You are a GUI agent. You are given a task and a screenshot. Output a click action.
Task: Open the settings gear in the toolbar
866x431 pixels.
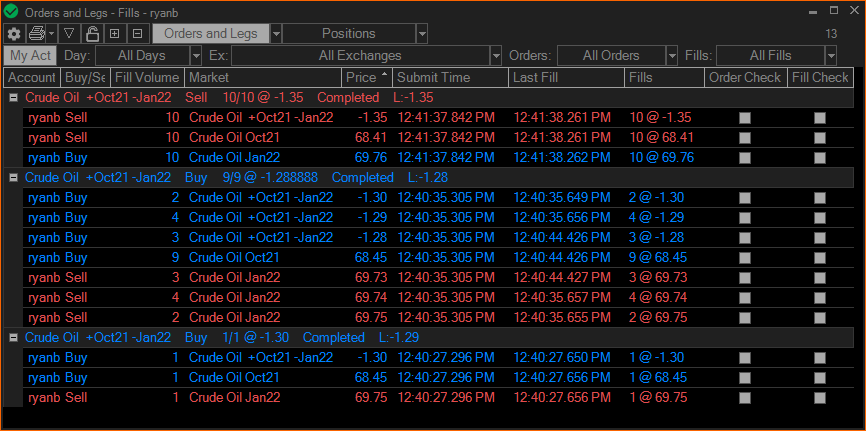coord(14,34)
